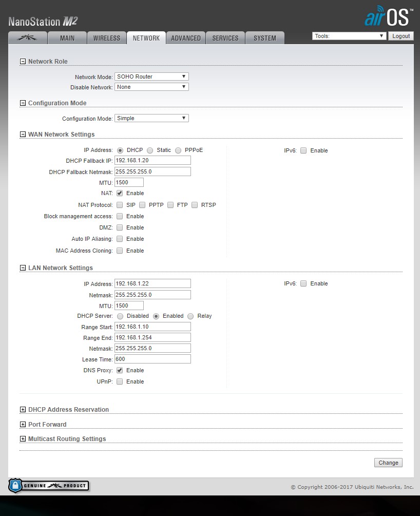Enable IPv6 in LAN Network Settings
This screenshot has height=516, width=420.
click(303, 283)
